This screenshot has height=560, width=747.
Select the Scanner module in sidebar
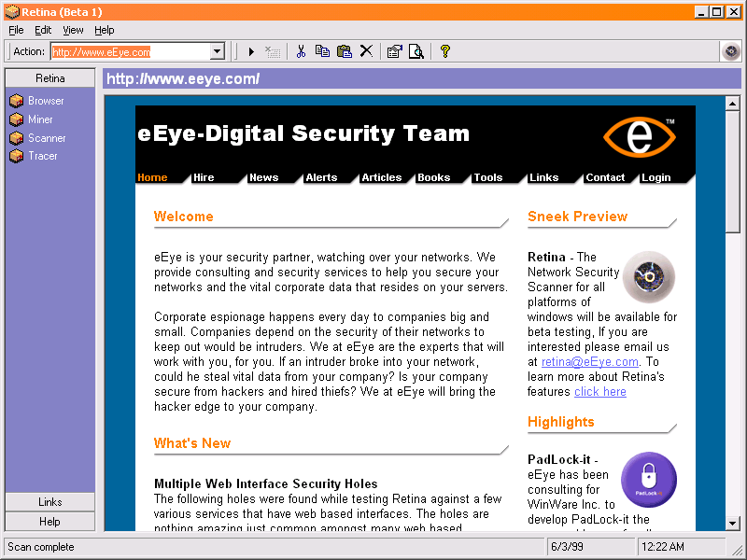pyautogui.click(x=46, y=138)
